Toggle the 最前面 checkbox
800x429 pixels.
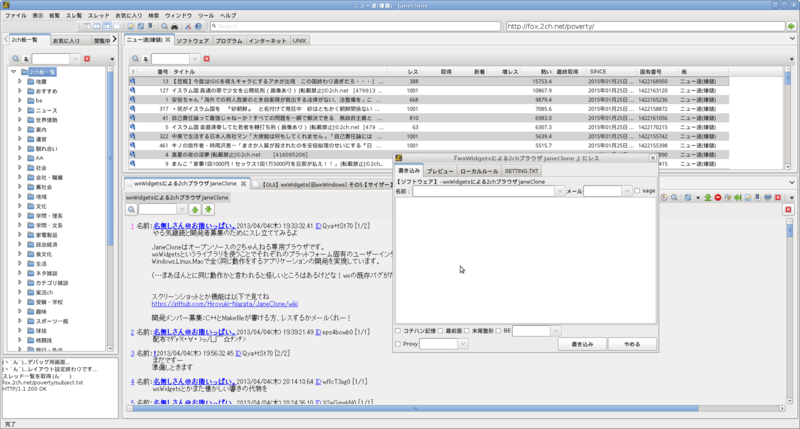440,331
